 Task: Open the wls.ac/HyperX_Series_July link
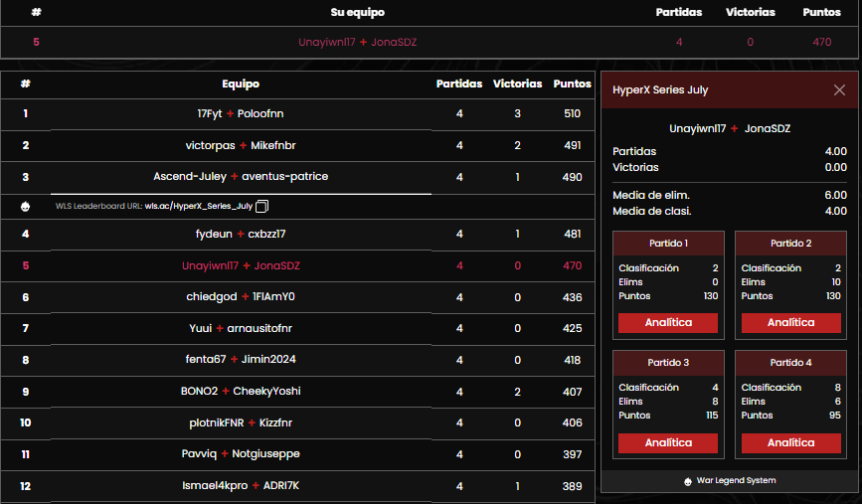point(199,206)
